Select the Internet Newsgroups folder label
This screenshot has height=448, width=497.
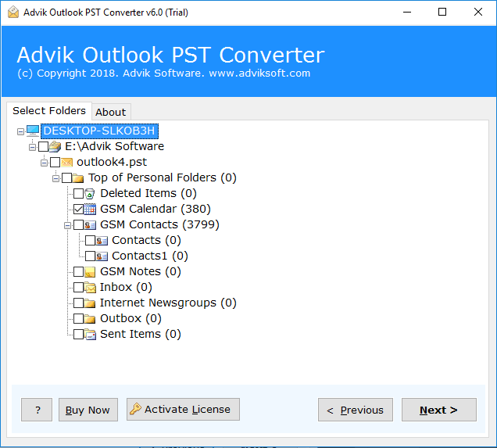[x=168, y=303]
